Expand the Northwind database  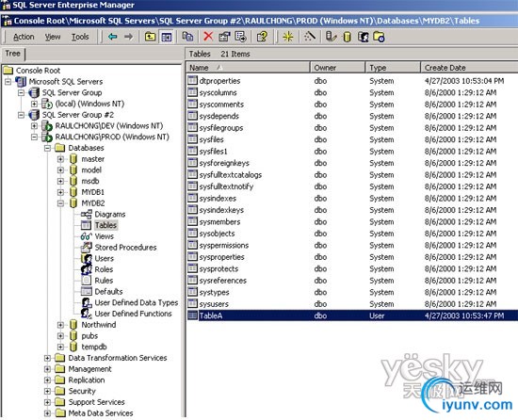click(60, 325)
